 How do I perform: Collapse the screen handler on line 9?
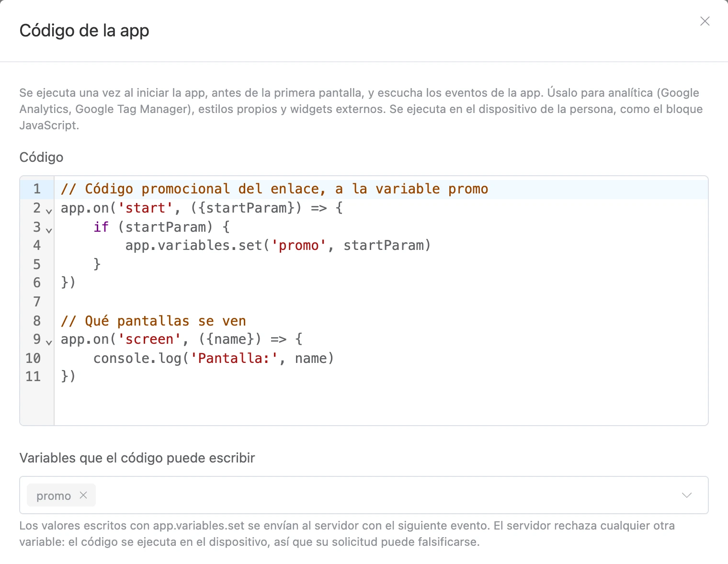coord(49,342)
